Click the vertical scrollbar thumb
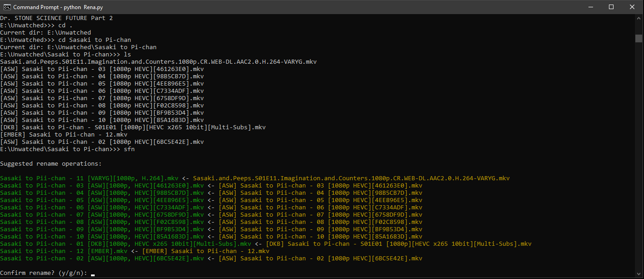Viewport: 644px width, 279px height. (639, 38)
